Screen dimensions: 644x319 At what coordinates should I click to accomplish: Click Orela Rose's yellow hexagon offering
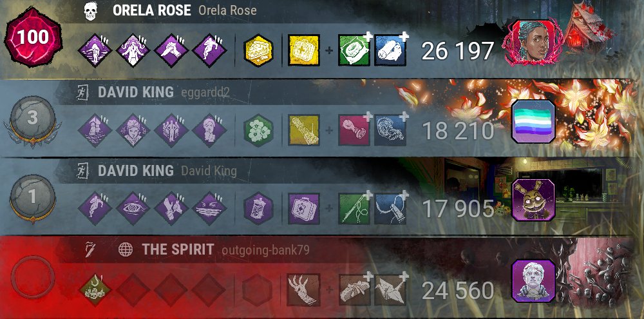pyautogui.click(x=258, y=50)
